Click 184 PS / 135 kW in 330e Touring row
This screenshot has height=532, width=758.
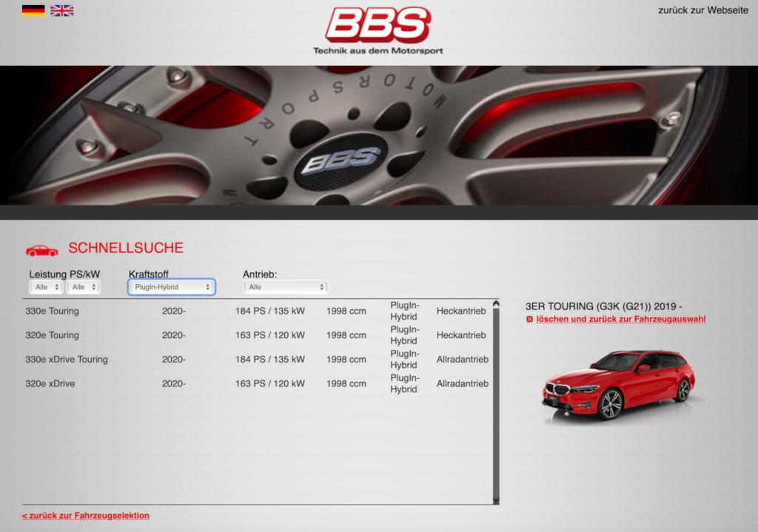coord(270,312)
